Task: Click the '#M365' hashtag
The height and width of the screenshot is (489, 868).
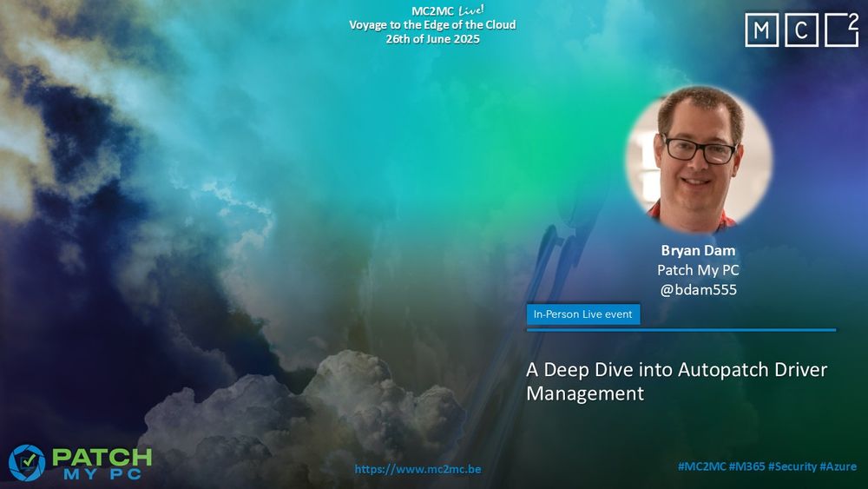Action: 746,466
